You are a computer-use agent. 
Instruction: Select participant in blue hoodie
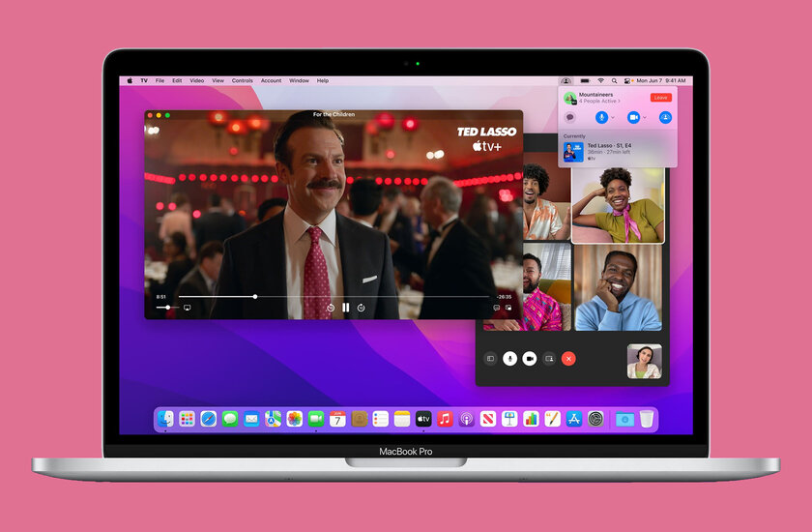click(618, 287)
